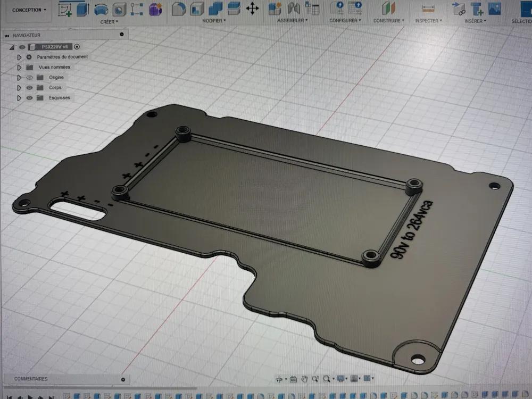Image resolution: width=532 pixels, height=399 pixels.
Task: Select the Move/Copy arrows tool
Action: (252, 9)
